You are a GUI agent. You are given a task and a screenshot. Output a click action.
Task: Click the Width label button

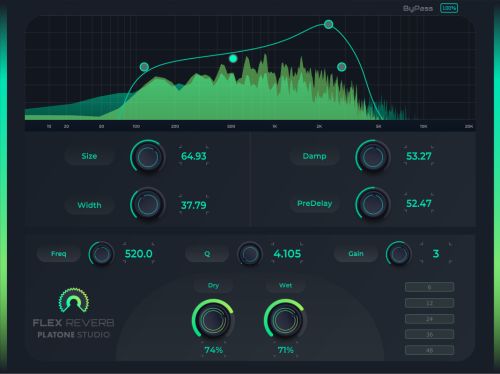click(89, 205)
